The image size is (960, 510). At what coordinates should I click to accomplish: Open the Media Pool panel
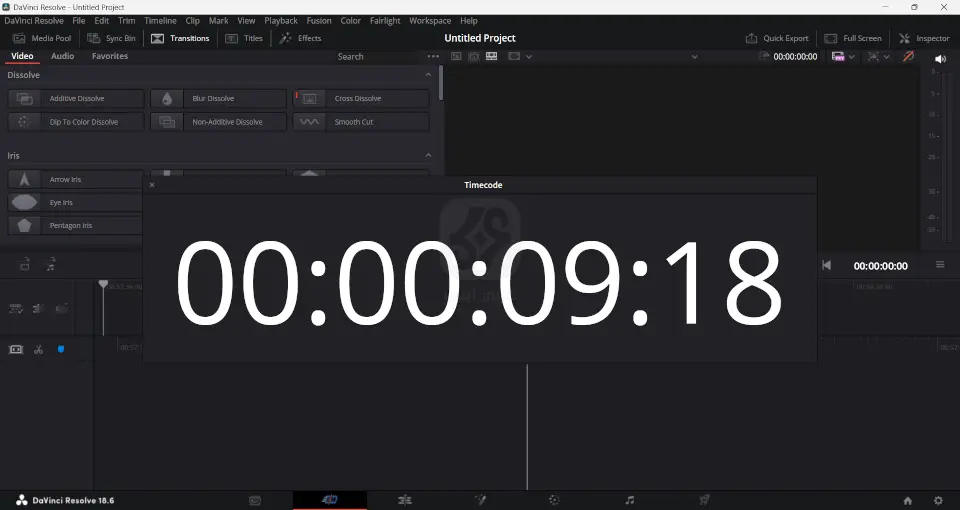tap(42, 38)
